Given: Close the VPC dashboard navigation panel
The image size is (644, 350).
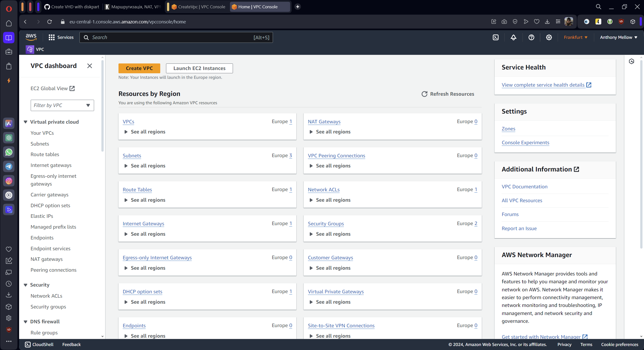Looking at the screenshot, I should point(90,66).
